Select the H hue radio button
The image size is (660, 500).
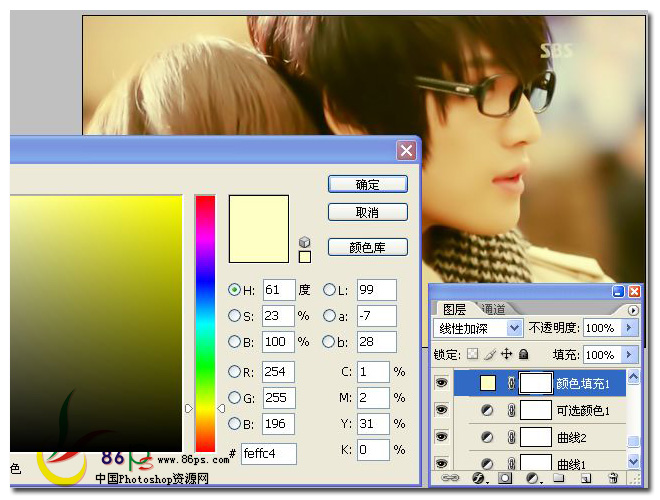click(234, 290)
